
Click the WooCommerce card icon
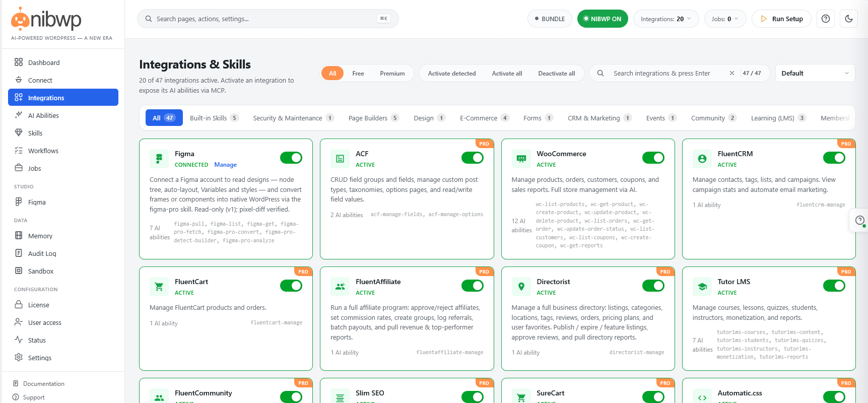(x=521, y=158)
